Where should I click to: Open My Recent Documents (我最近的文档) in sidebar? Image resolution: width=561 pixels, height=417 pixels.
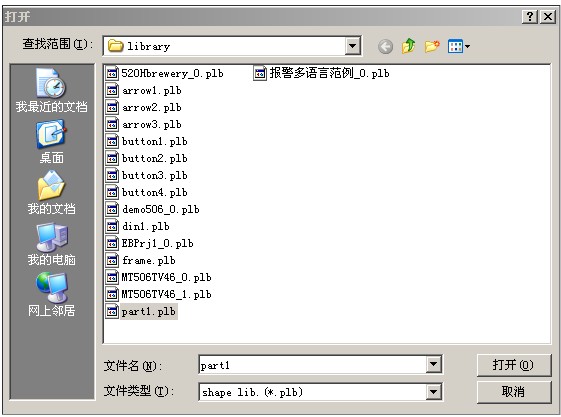[51, 90]
